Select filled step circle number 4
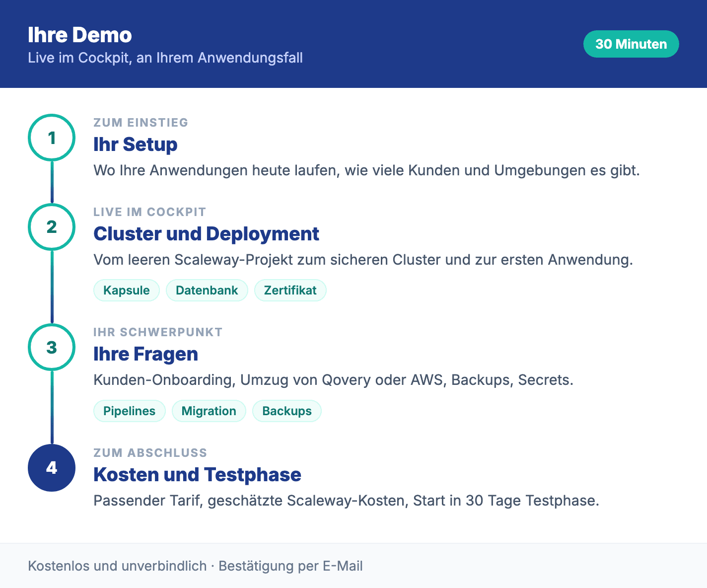The height and width of the screenshot is (588, 707). coord(52,468)
